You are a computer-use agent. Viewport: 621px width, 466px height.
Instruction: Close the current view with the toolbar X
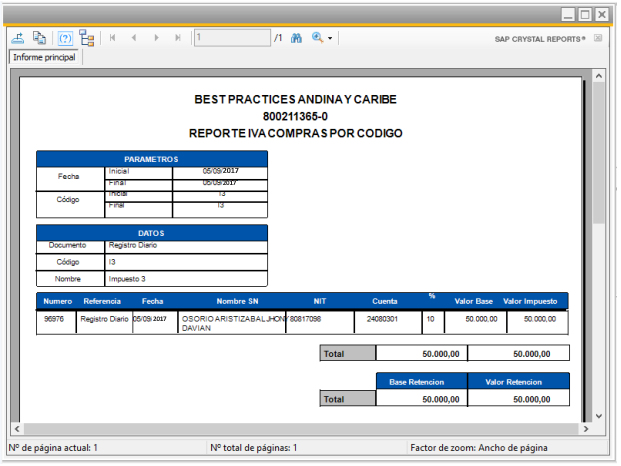click(597, 38)
